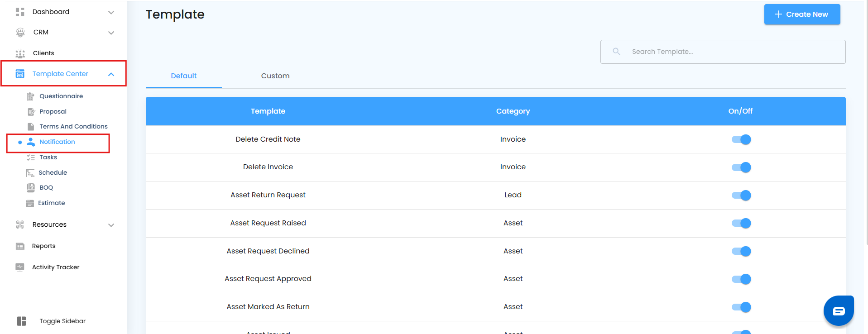The width and height of the screenshot is (868, 334).
Task: Click the Dashboard grid icon
Action: [x=20, y=12]
